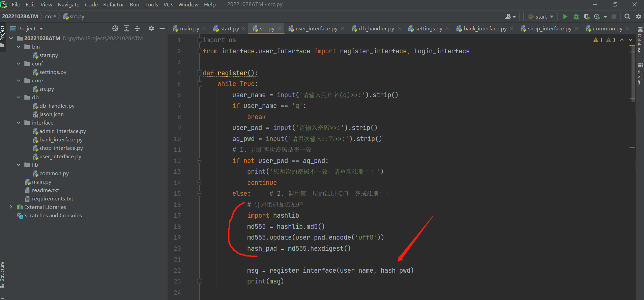
Task: Click core in the breadcrumb path
Action: 51,17
